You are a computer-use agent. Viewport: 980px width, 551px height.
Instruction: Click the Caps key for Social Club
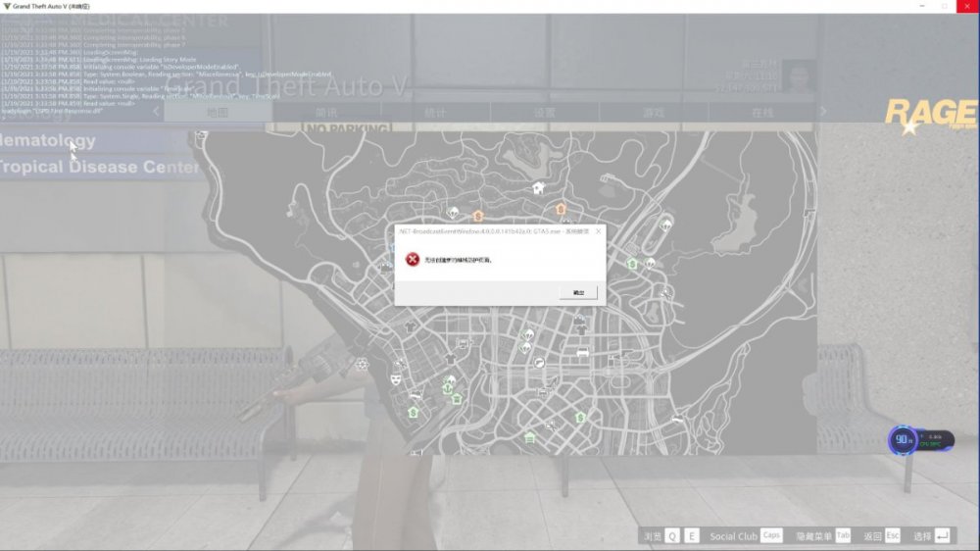pos(771,536)
